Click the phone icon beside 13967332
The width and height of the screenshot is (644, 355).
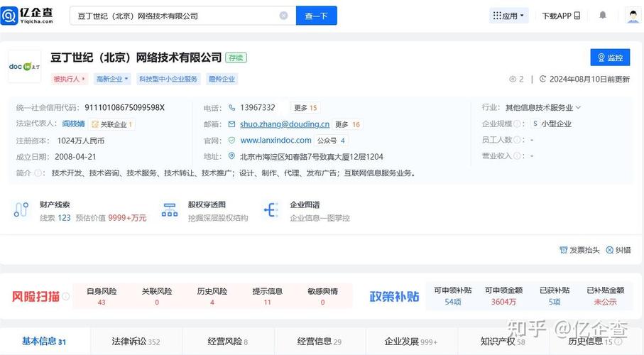point(232,108)
